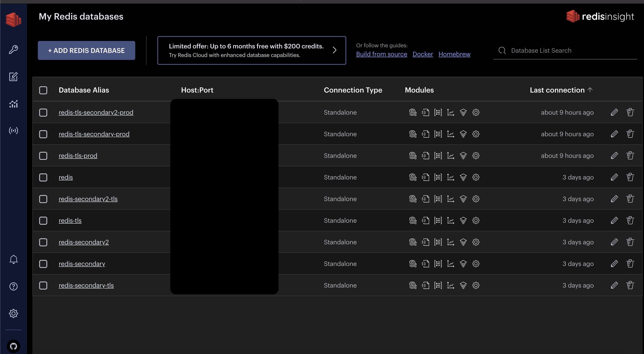Viewport: 644px width, 354px height.
Task: Open redis-tls-prod database link
Action: (x=78, y=156)
